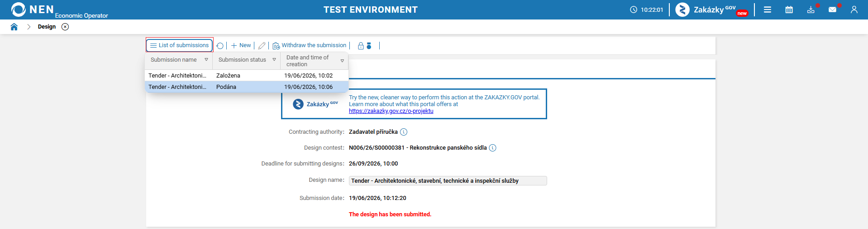
Task: Open the messages envelope icon
Action: (833, 10)
